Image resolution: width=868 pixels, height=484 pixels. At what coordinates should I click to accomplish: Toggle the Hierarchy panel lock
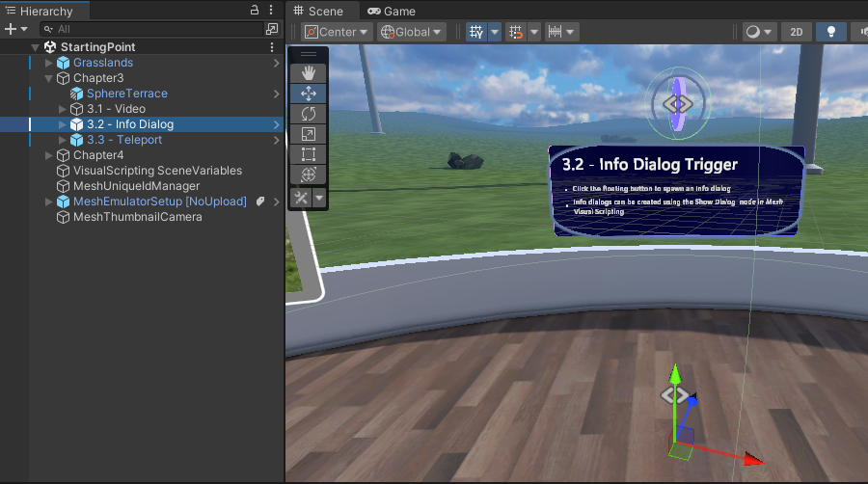tap(254, 10)
